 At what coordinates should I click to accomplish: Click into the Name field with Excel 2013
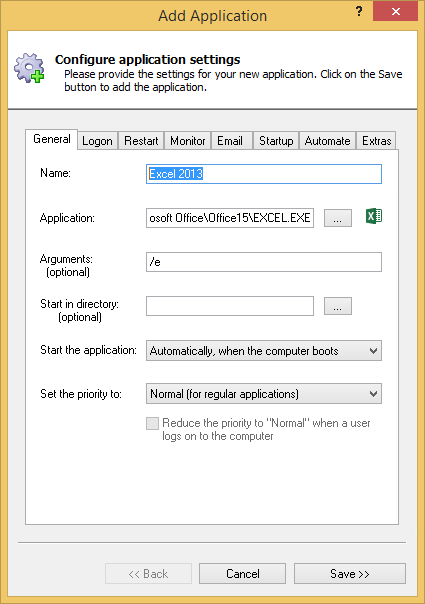(264, 174)
